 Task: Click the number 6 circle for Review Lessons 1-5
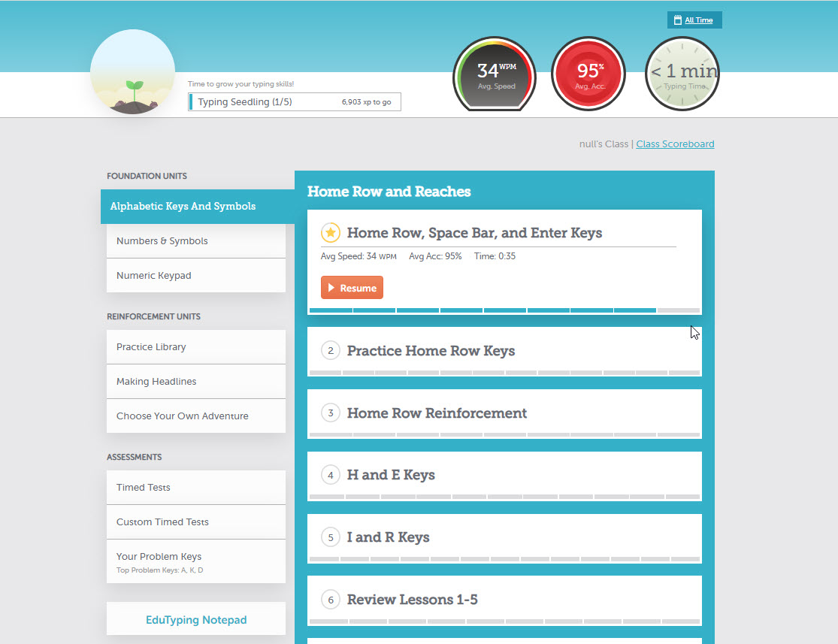click(330, 600)
